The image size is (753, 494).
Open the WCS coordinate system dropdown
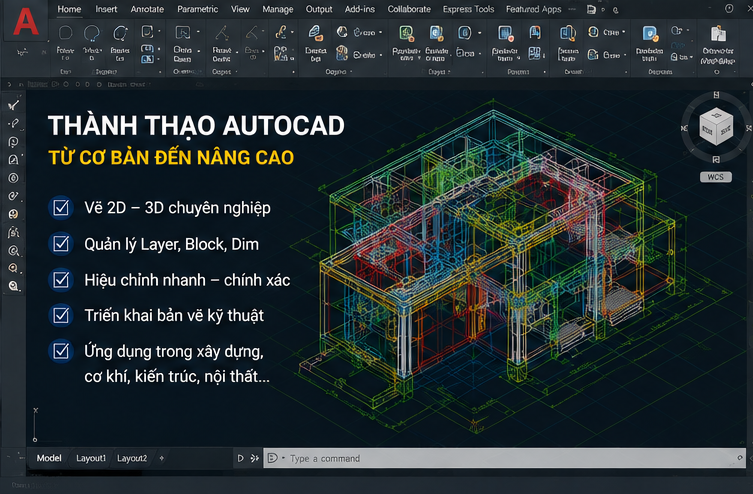click(716, 177)
